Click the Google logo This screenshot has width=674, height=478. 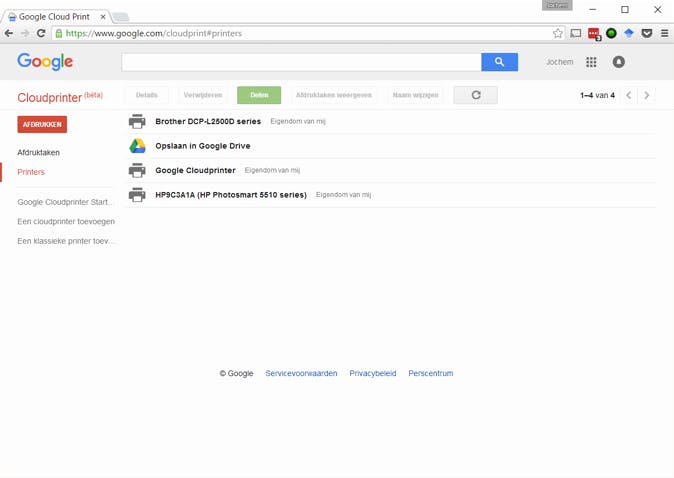(x=45, y=62)
